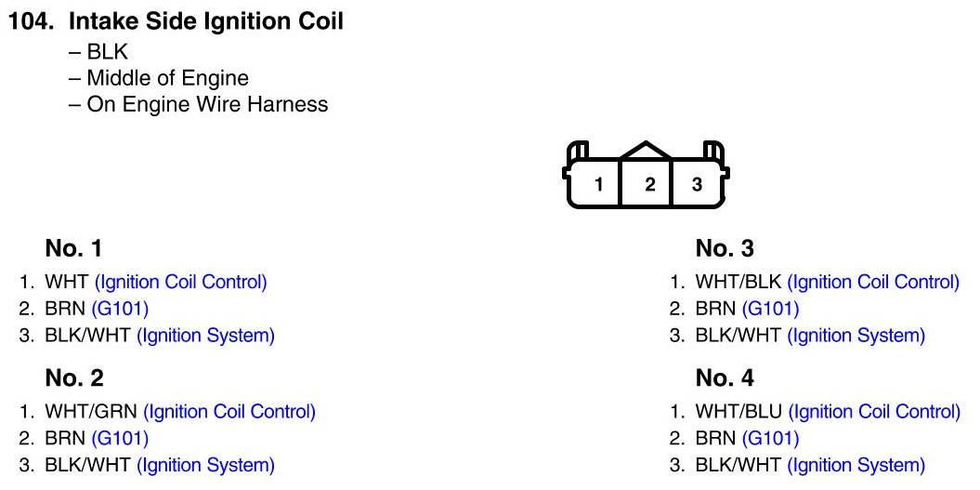Click the Intake Side Ignition Coil title
980x490 pixels.
205,22
